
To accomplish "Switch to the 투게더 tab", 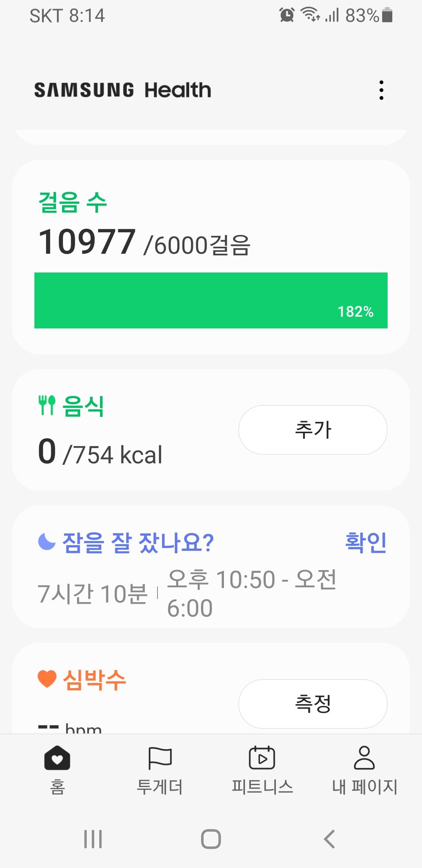I will [x=160, y=787].
